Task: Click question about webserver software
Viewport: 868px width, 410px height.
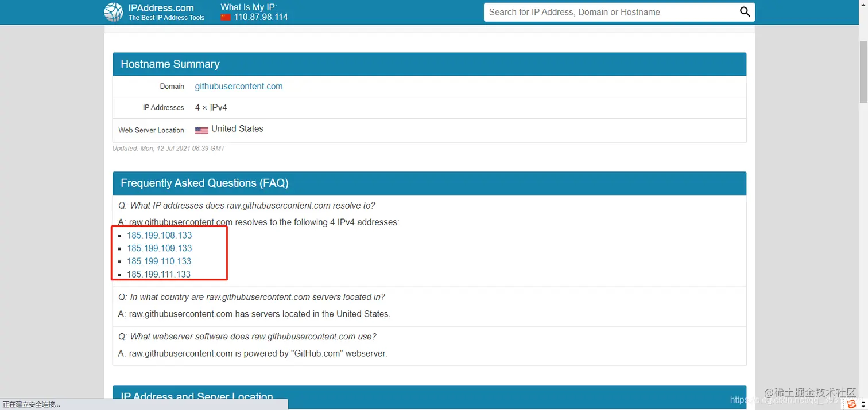Action: (x=247, y=337)
